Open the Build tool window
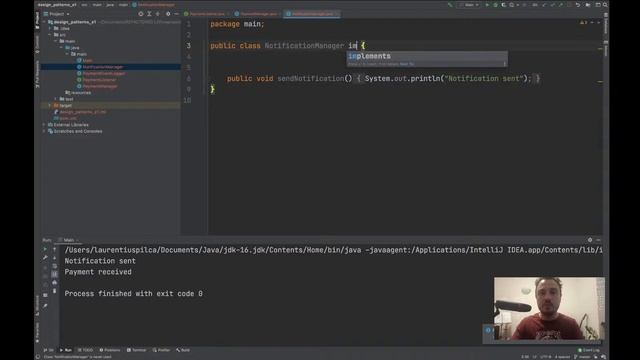 coord(183,350)
